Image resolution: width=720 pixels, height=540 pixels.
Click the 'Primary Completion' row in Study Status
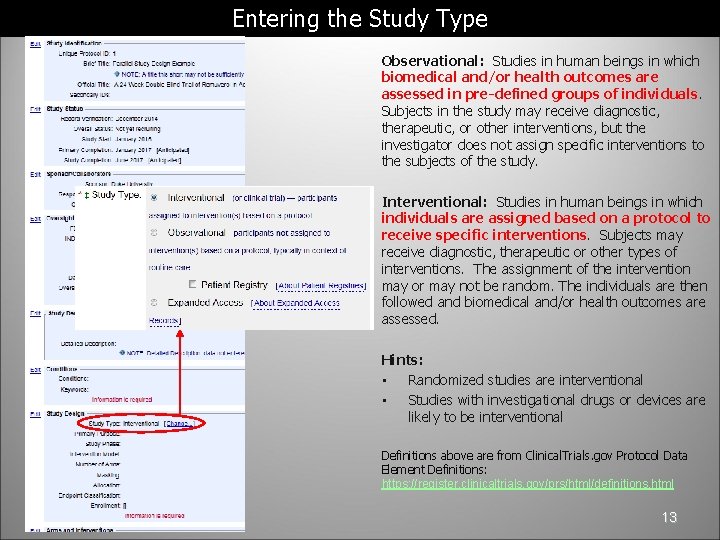click(124, 150)
